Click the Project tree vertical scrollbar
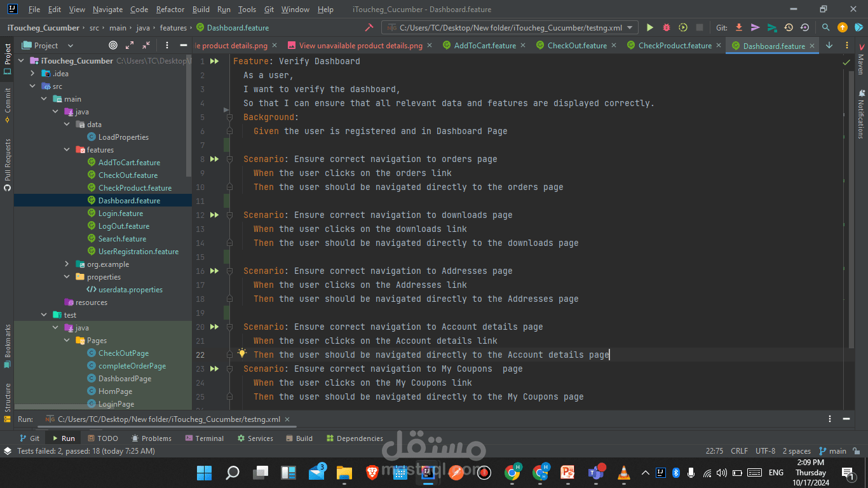This screenshot has width=868, height=488. (x=189, y=114)
